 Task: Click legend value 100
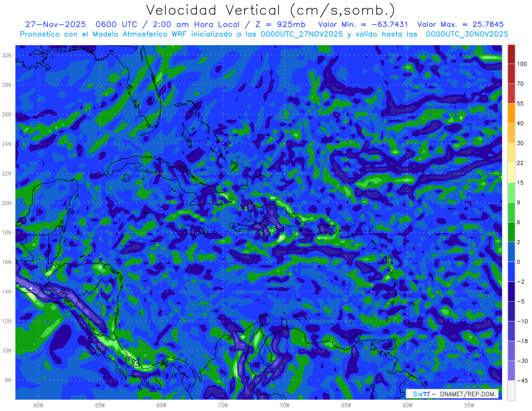pyautogui.click(x=522, y=64)
